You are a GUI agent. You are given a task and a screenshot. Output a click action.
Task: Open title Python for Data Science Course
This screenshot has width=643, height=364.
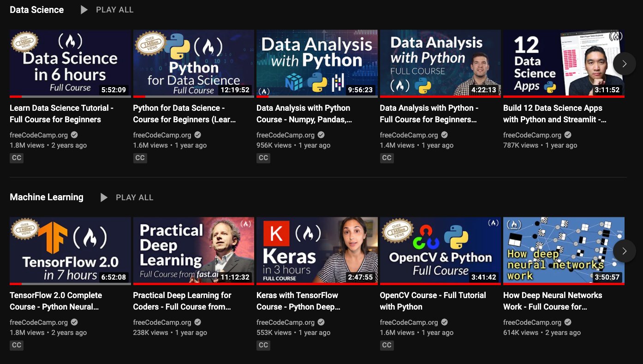(x=185, y=113)
